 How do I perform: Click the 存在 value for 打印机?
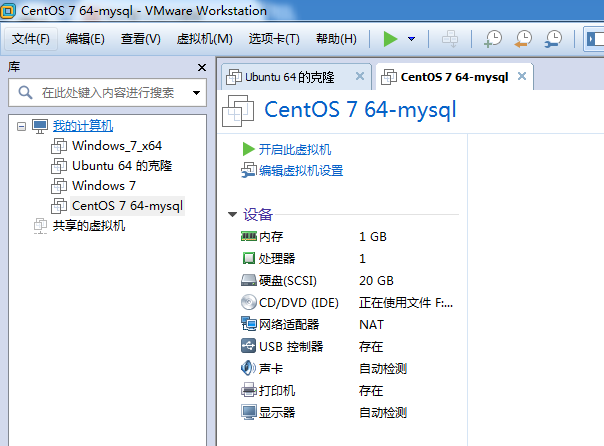click(371, 391)
